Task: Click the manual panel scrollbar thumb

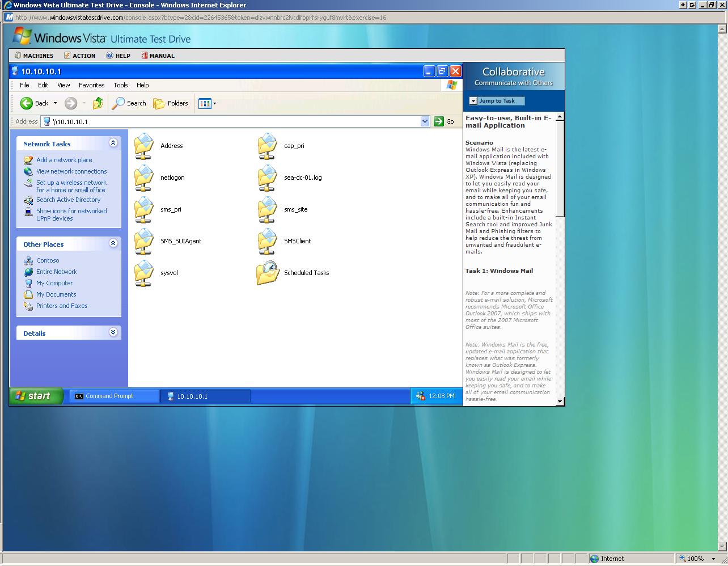Action: pos(560,169)
